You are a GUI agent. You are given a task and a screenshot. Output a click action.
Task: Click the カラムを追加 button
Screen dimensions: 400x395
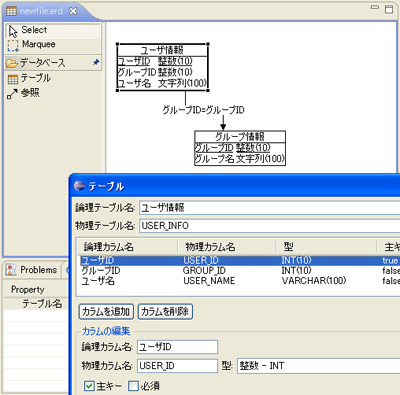tap(106, 312)
